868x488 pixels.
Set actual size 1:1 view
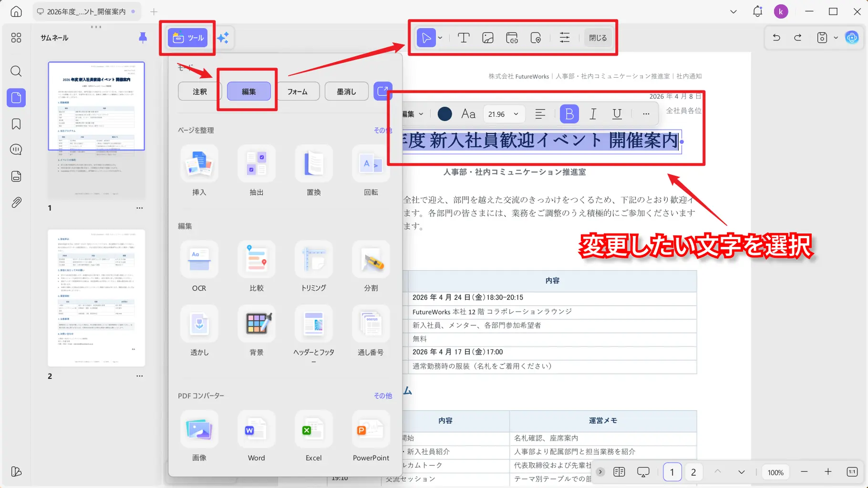point(852,472)
